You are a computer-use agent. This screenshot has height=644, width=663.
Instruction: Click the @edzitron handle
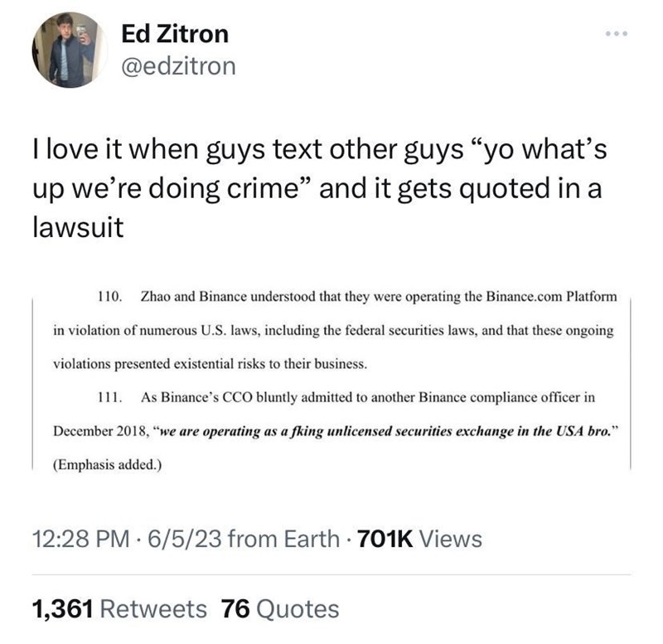coord(178,66)
